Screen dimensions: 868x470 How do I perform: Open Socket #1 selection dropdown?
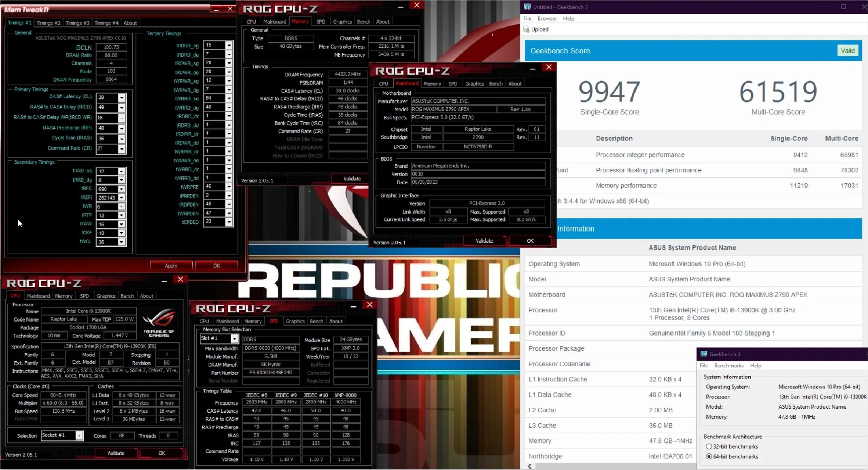coord(79,435)
